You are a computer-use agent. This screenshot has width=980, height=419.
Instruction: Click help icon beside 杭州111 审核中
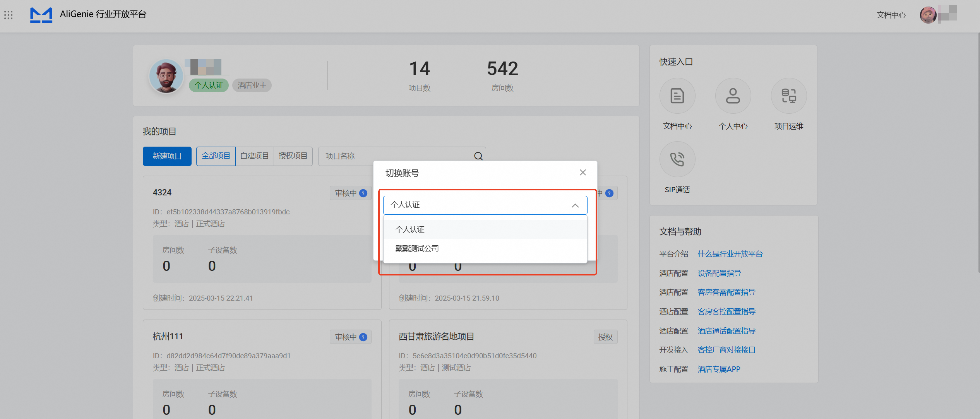click(x=363, y=337)
